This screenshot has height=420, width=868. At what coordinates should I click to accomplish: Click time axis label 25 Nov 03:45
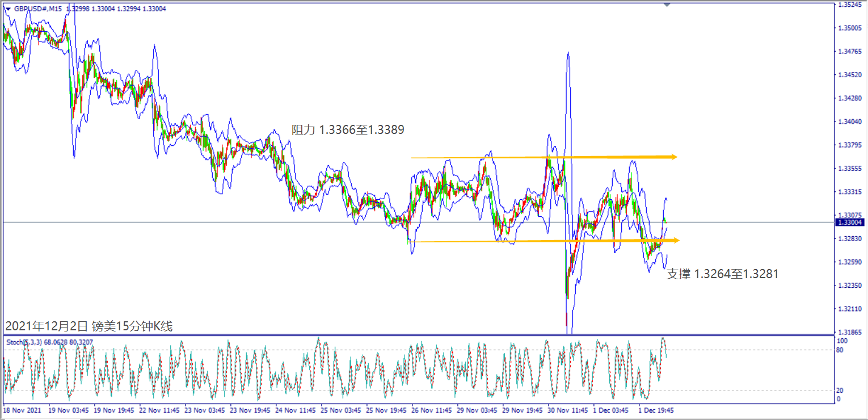[x=340, y=410]
